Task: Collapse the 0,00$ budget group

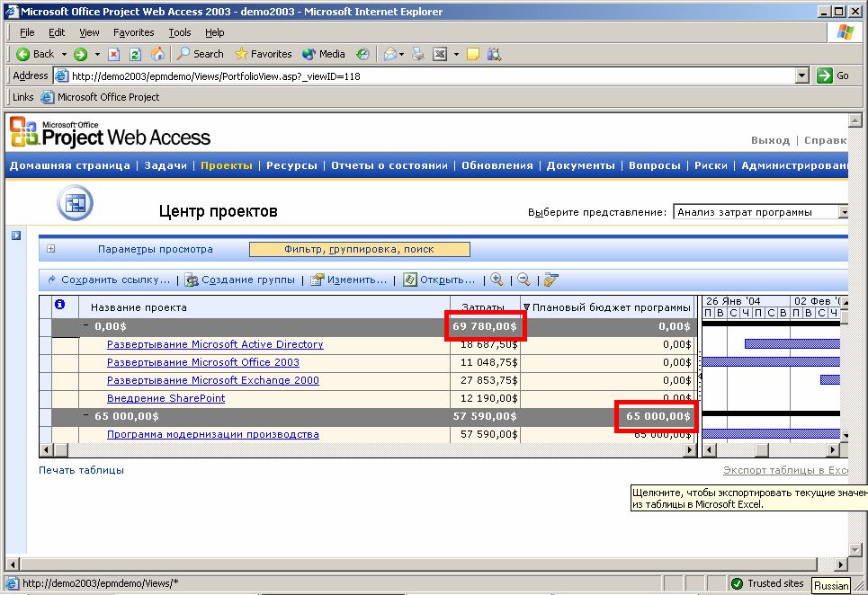Action: coord(86,326)
